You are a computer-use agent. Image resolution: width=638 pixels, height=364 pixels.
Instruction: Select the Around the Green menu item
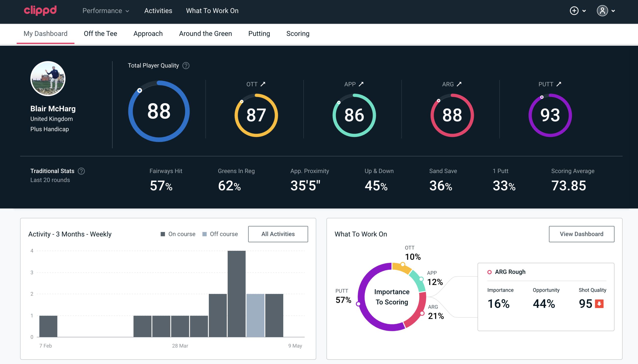point(205,33)
